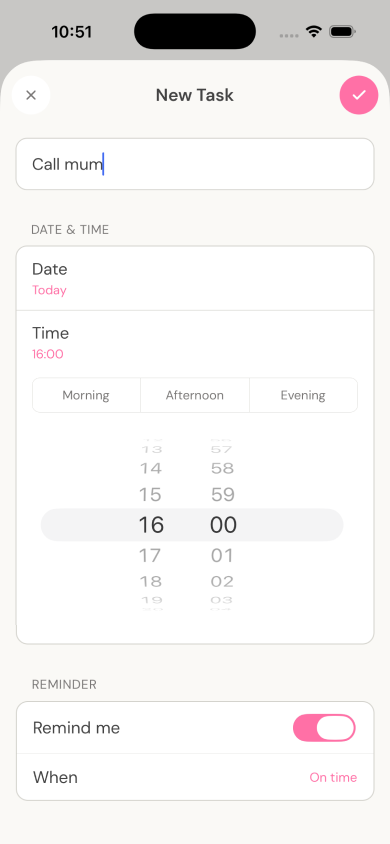Screen dimensions: 390x844
Task: Tap the 10:51 clock in status bar
Action: click(72, 32)
